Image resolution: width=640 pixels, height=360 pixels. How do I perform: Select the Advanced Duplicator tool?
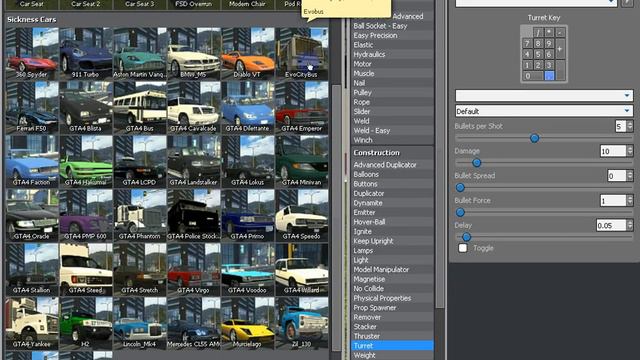[392, 165]
